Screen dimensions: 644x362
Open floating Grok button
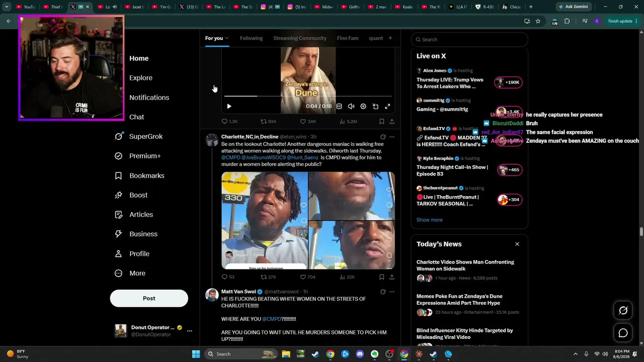(x=623, y=311)
